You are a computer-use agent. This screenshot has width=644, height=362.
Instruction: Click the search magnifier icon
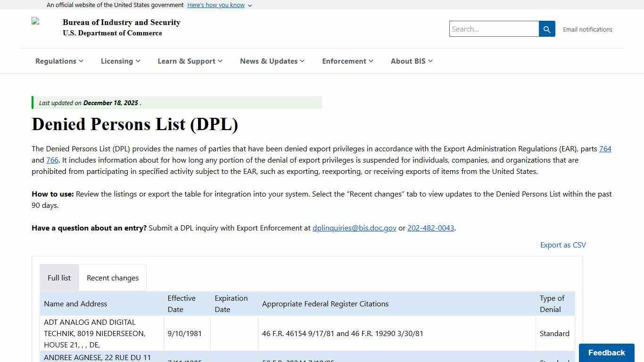[x=546, y=29]
